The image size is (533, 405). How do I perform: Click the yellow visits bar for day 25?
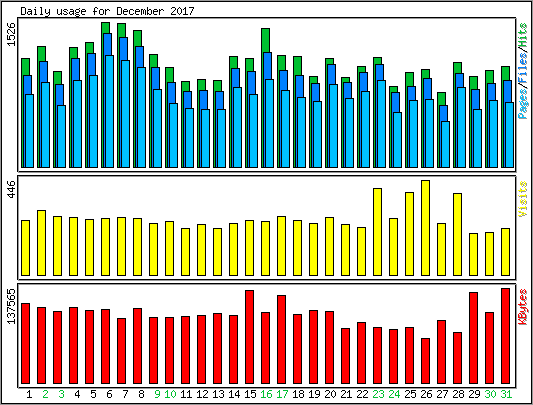tap(410, 234)
